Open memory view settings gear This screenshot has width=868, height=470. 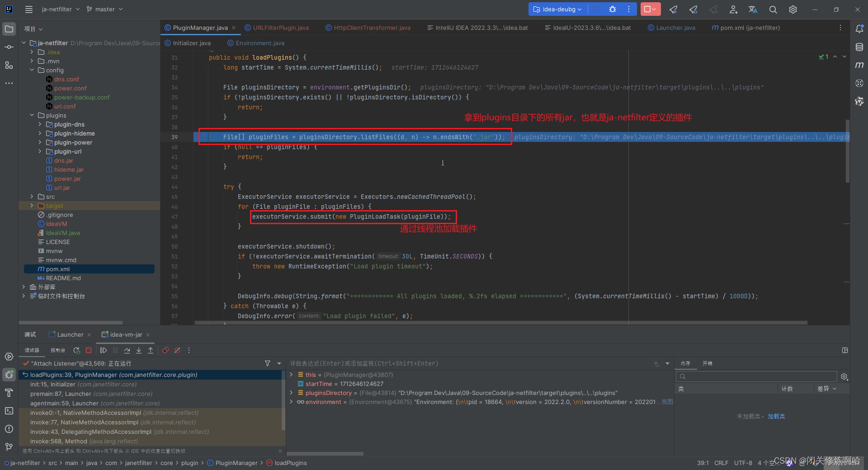pos(844,376)
